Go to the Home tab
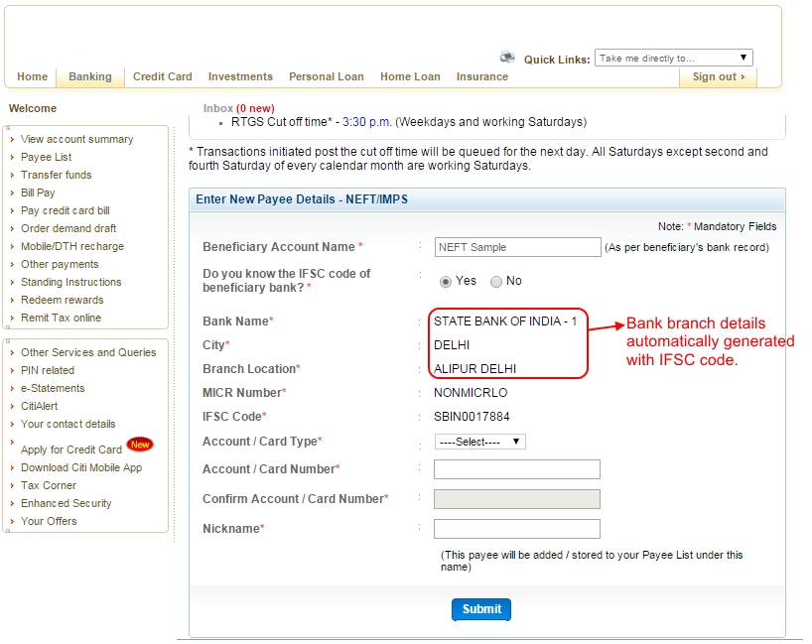This screenshot has height=644, width=812. point(32,76)
